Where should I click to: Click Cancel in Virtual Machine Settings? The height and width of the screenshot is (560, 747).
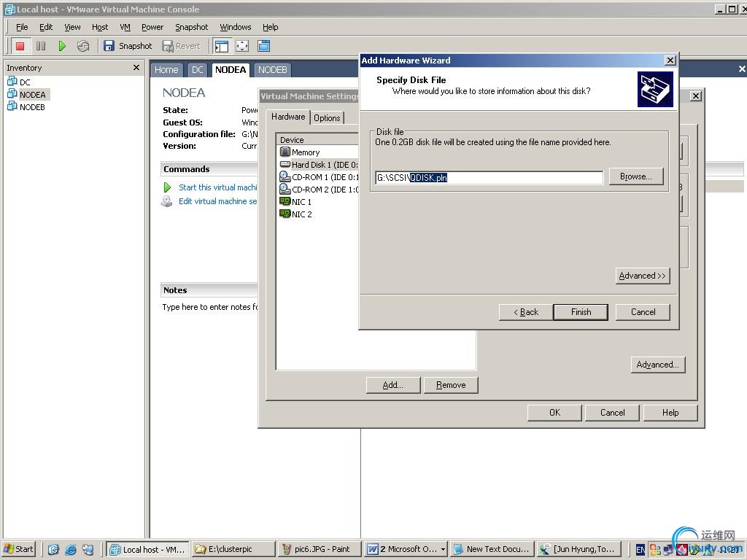pos(612,413)
